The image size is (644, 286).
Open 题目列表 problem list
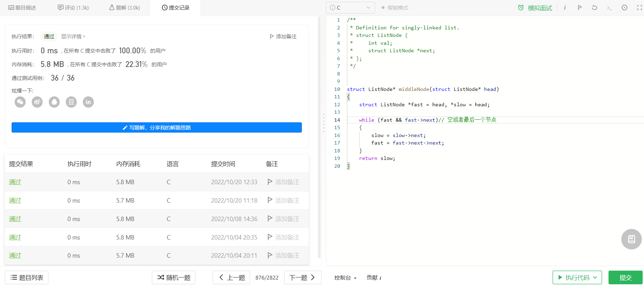27,277
